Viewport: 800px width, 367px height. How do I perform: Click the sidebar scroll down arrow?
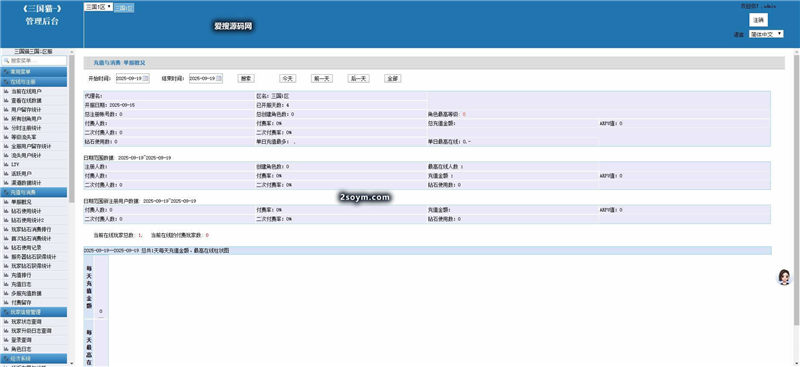point(72,363)
